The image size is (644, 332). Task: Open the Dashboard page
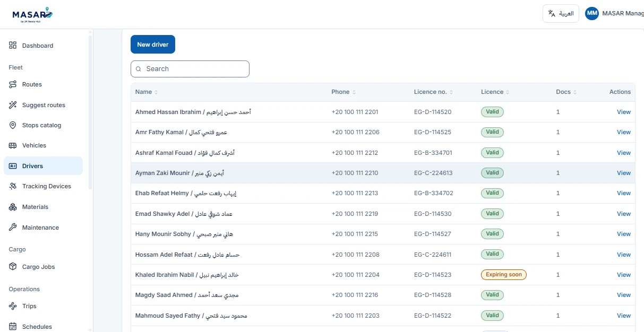point(43,46)
